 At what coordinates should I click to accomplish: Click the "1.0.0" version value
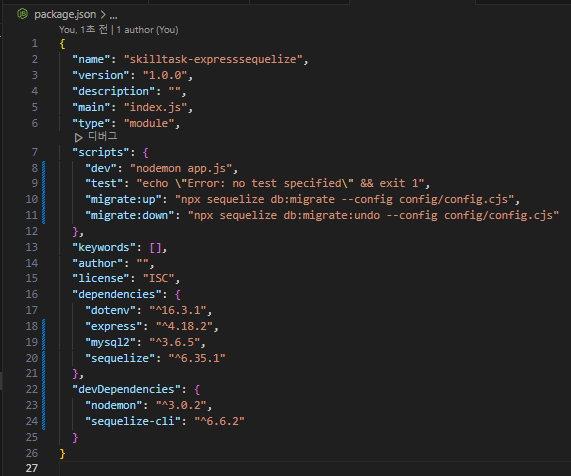(x=165, y=75)
